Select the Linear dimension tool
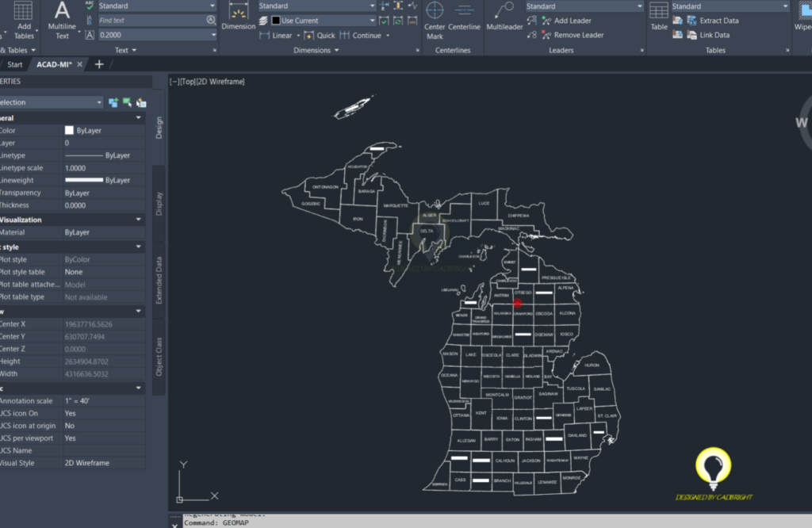The width and height of the screenshot is (812, 528). (276, 35)
